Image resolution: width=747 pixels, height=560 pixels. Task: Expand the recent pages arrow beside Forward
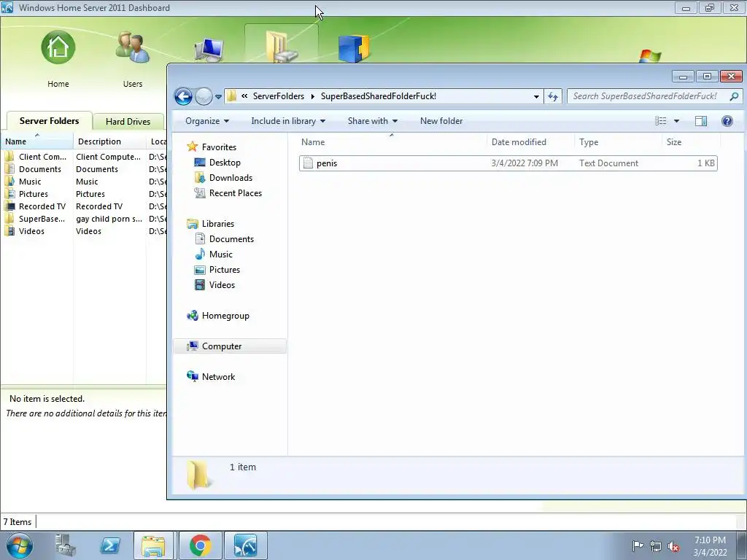(x=218, y=97)
